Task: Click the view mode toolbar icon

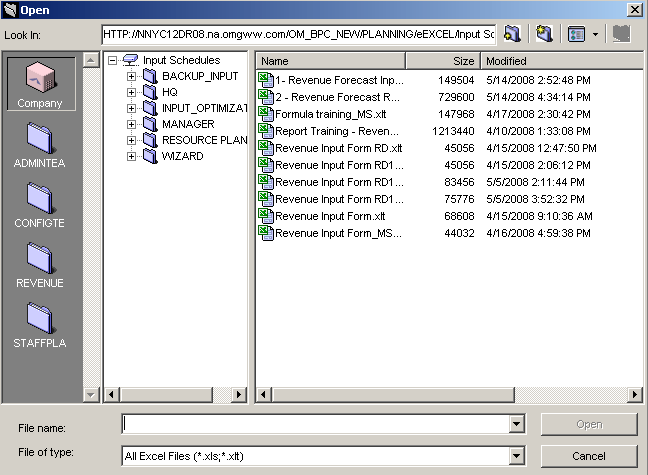Action: [x=576, y=34]
